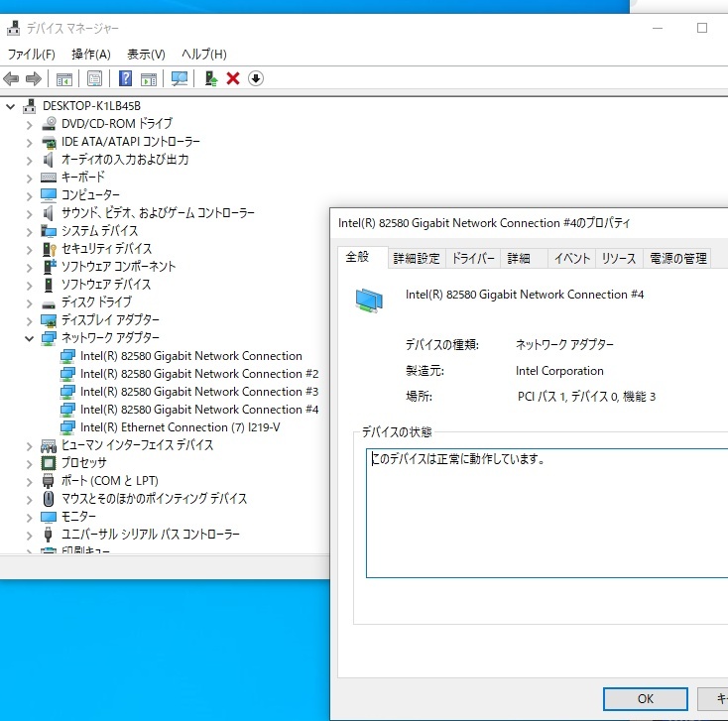Viewport: 728px width, 721px height.
Task: Expand the システム デバイス node
Action: 29,232
